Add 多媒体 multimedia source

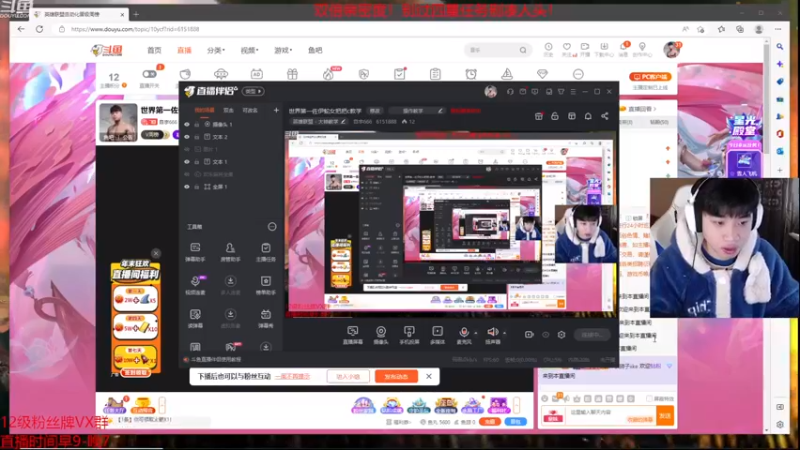point(437,335)
